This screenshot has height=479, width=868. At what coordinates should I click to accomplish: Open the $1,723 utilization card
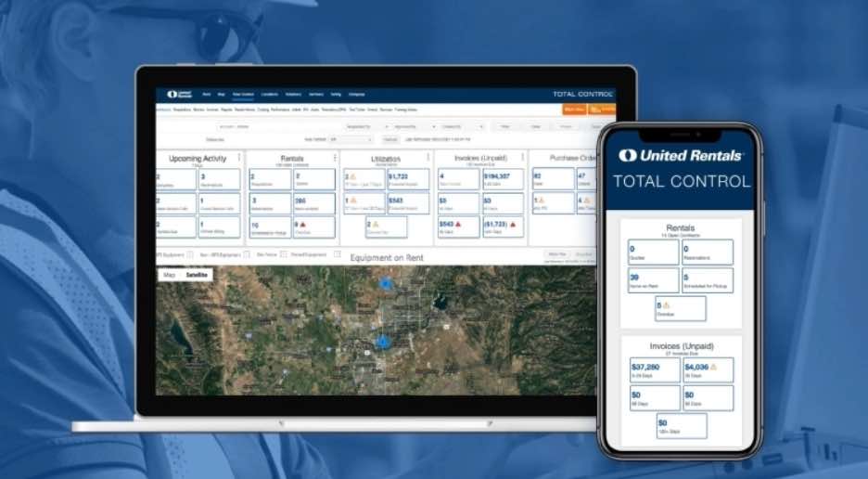(x=409, y=179)
